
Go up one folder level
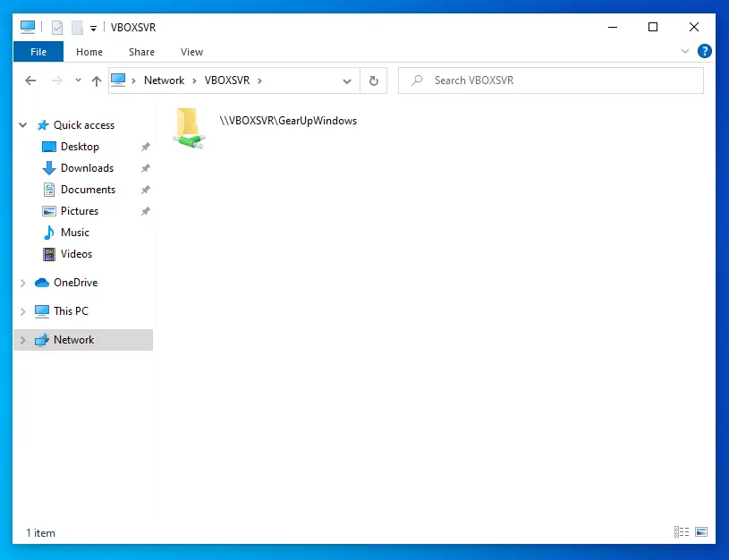point(97,81)
